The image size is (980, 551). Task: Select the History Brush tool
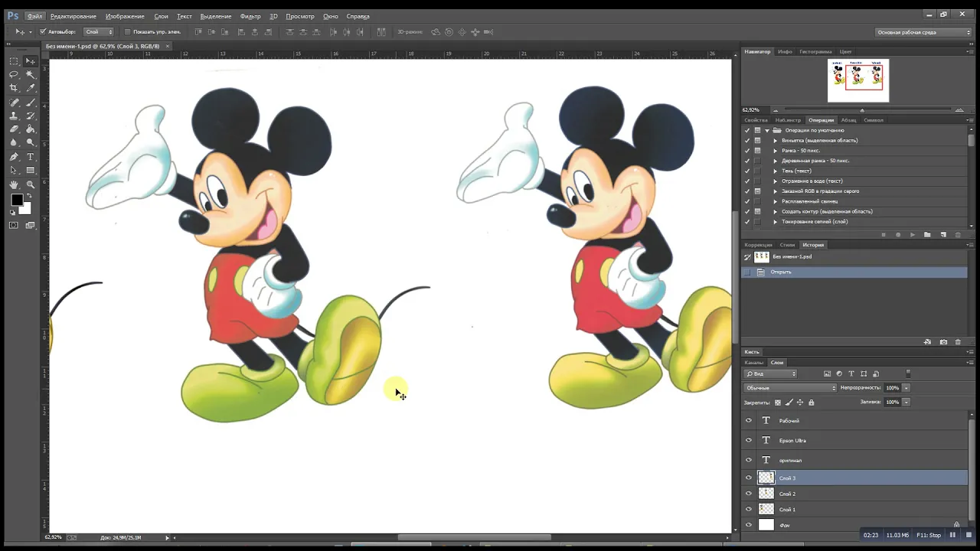point(31,116)
